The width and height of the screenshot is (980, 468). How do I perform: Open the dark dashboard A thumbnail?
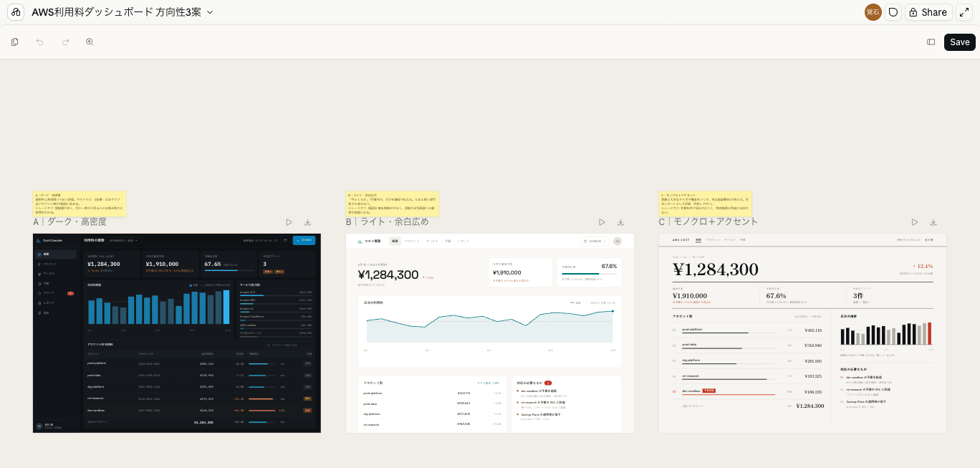[177, 333]
